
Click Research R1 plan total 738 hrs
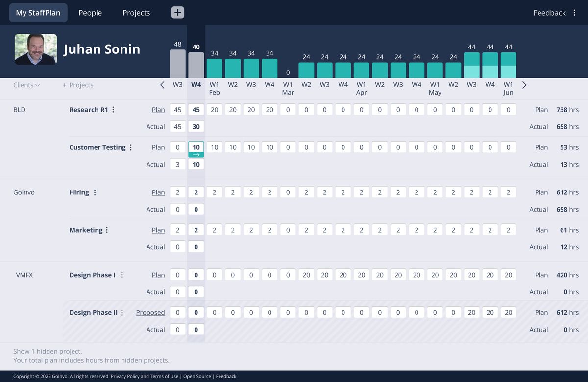567,110
